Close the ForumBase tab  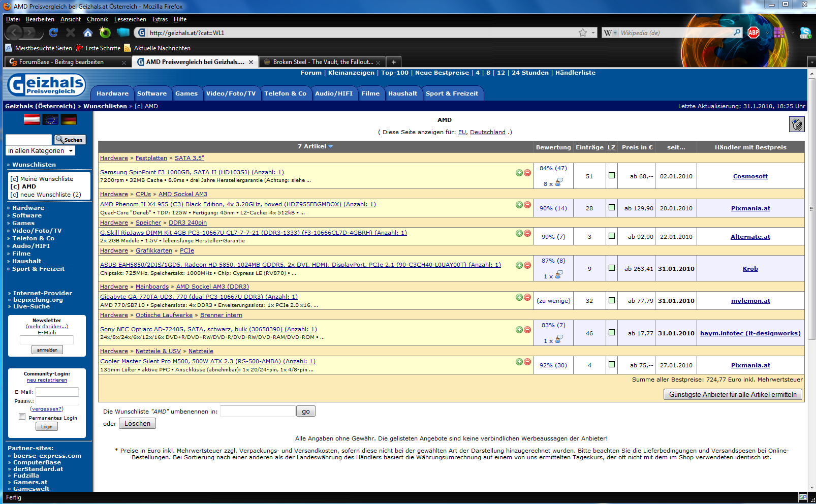pos(124,62)
